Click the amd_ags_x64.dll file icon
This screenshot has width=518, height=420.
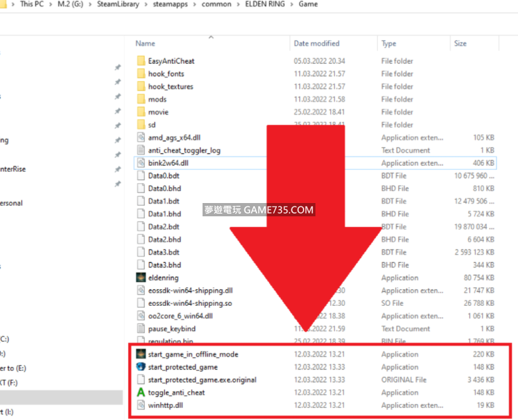coord(141,137)
